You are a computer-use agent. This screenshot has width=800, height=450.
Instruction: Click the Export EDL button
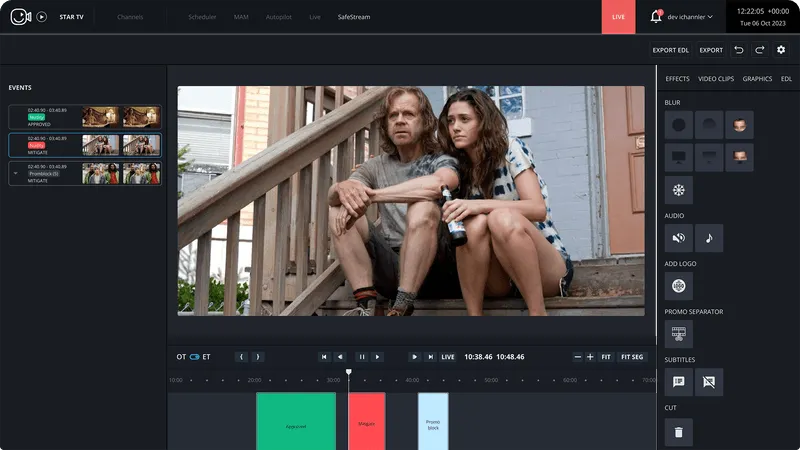[x=670, y=50]
